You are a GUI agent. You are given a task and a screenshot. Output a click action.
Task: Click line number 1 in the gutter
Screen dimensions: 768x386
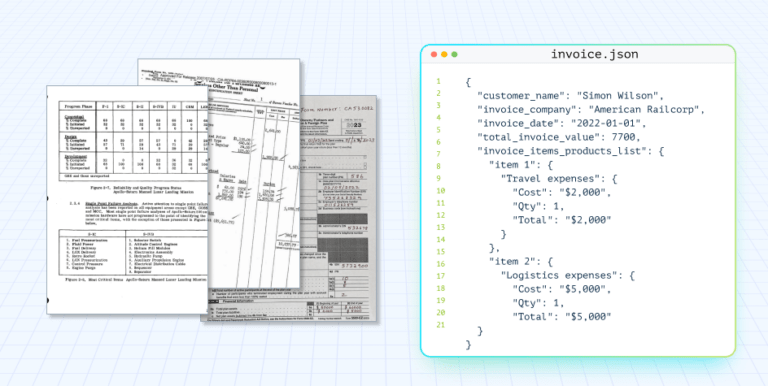click(439, 81)
